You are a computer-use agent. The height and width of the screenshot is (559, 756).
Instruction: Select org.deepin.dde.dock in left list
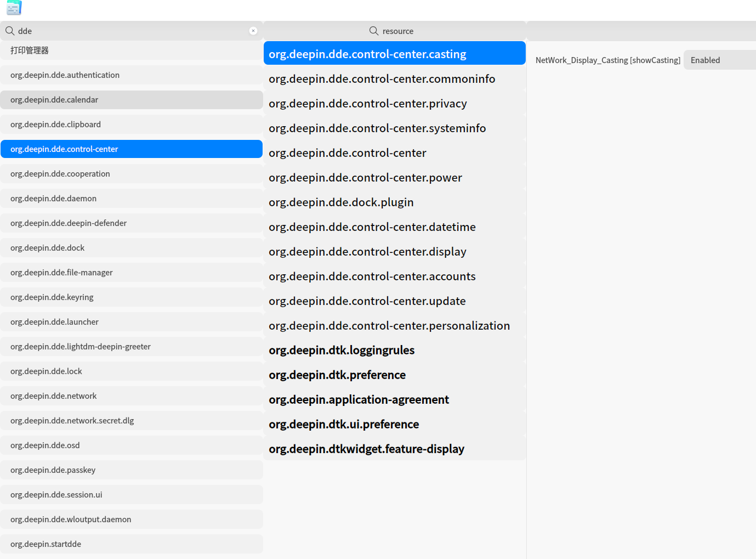tap(132, 248)
